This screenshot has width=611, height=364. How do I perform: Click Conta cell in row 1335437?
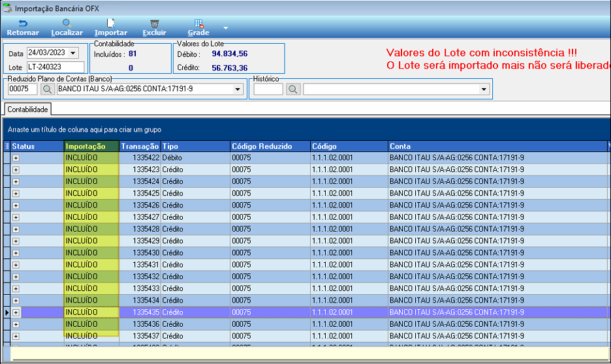[497, 335]
